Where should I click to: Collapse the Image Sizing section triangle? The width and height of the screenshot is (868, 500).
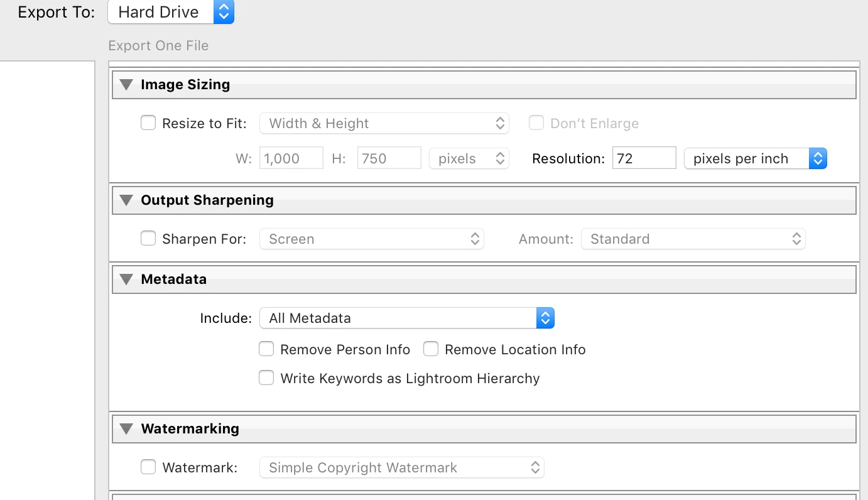click(x=126, y=85)
